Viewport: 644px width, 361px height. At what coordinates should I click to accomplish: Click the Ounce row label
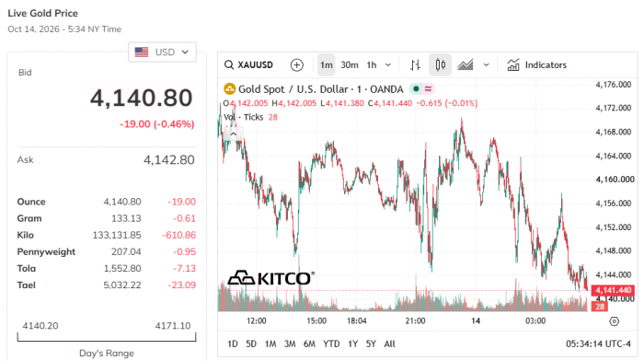tap(31, 202)
